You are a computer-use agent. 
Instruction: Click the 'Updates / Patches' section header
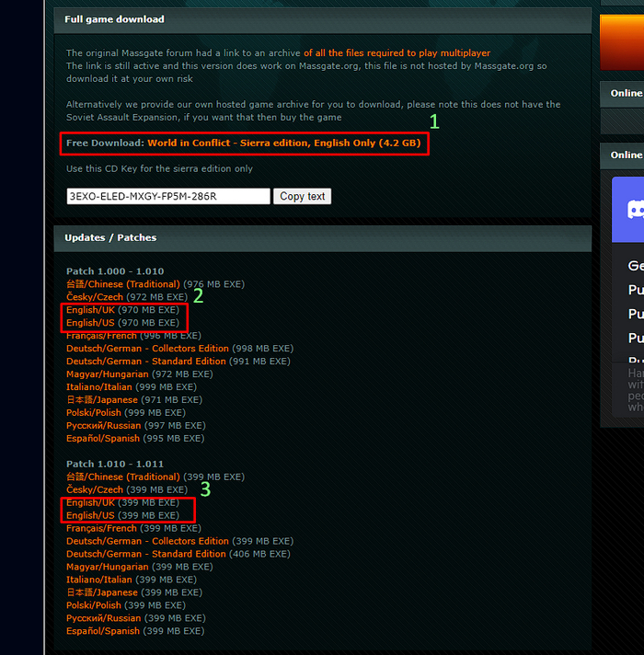[323, 238]
